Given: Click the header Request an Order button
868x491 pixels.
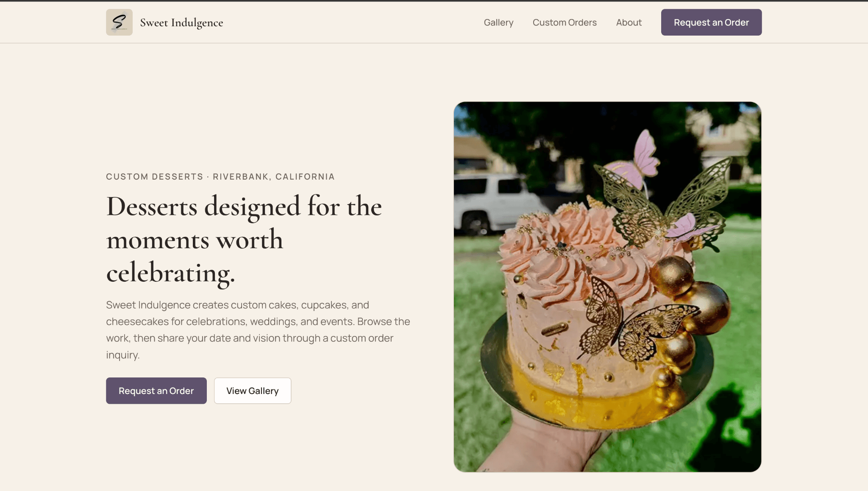Looking at the screenshot, I should pyautogui.click(x=711, y=22).
